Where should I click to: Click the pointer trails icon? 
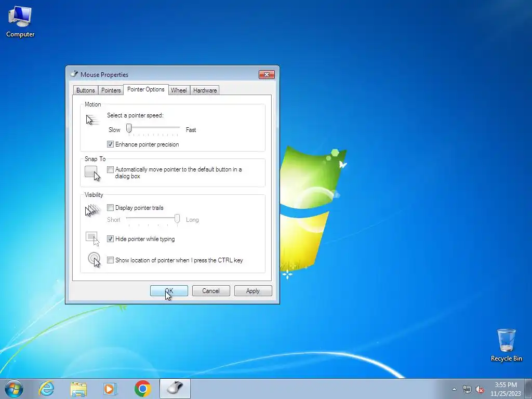[x=92, y=211]
